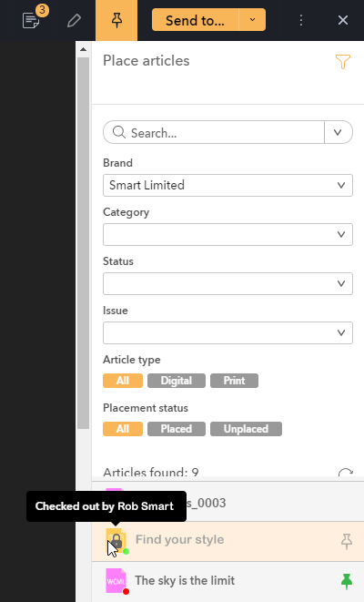Select the pencil edit icon

coord(74,20)
